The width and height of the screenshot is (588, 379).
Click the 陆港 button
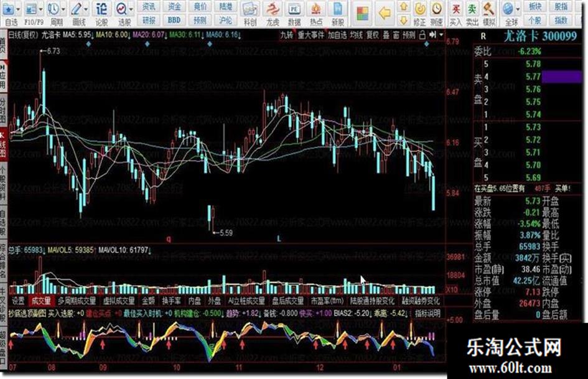pyautogui.click(x=225, y=6)
